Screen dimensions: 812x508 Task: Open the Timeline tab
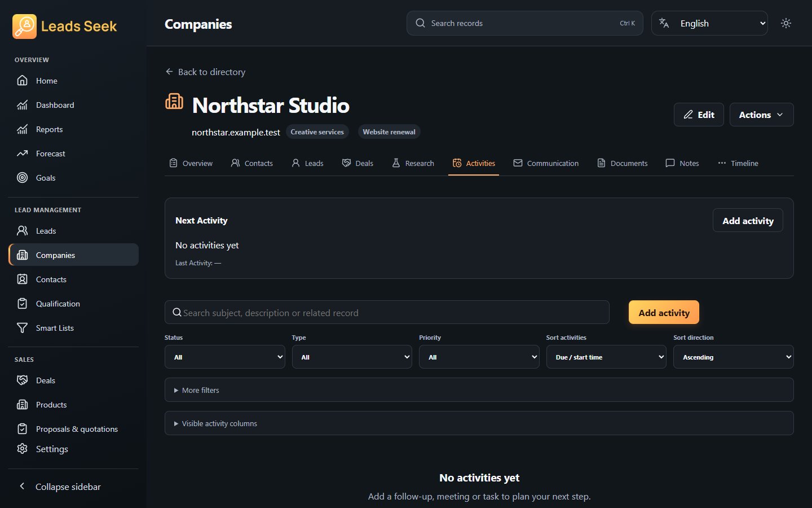point(738,163)
